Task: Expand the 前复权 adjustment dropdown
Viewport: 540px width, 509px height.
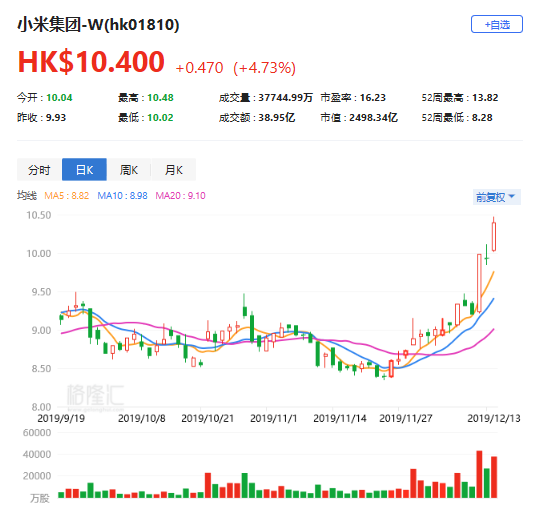Action: point(496,197)
